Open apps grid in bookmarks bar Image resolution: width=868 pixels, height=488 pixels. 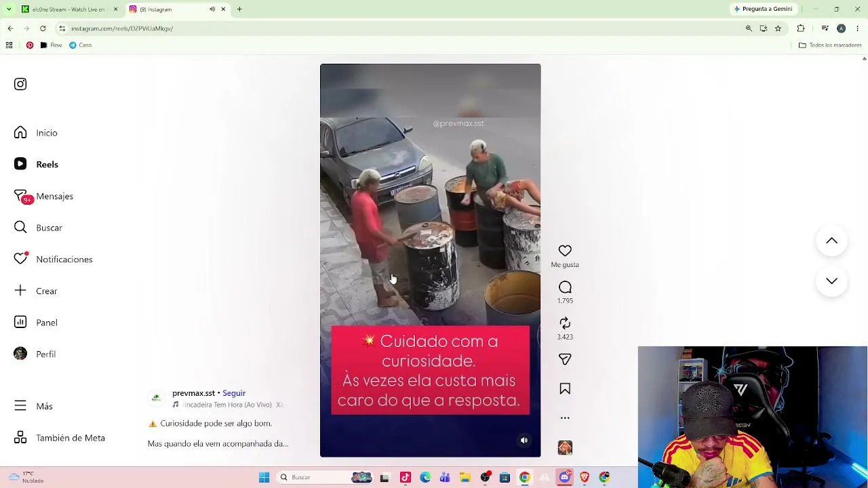tap(9, 45)
